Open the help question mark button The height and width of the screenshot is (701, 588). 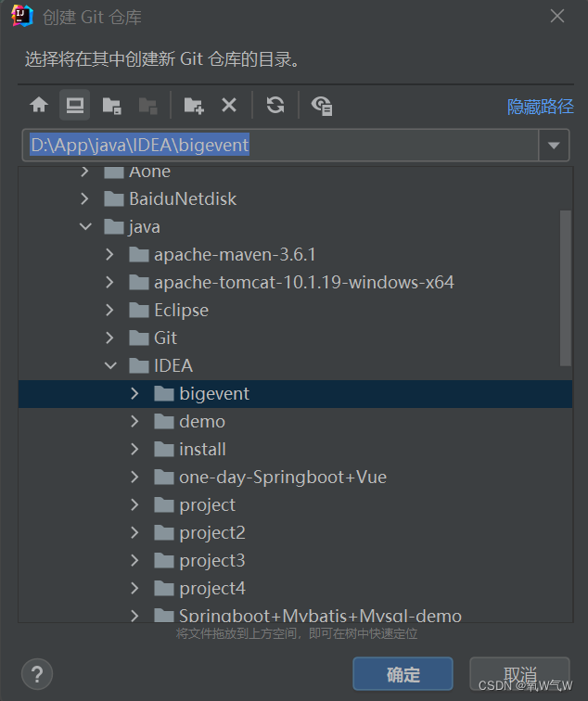click(x=37, y=674)
